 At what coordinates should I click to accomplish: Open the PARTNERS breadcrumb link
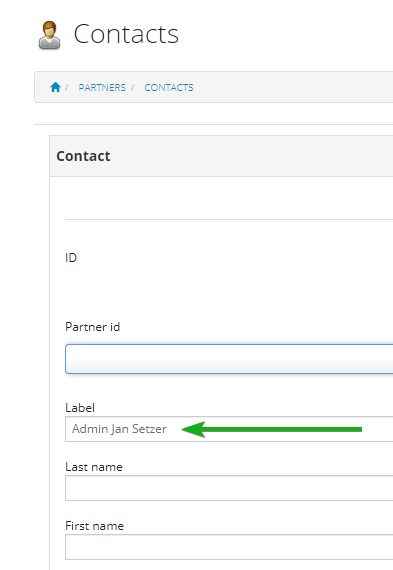tap(102, 88)
